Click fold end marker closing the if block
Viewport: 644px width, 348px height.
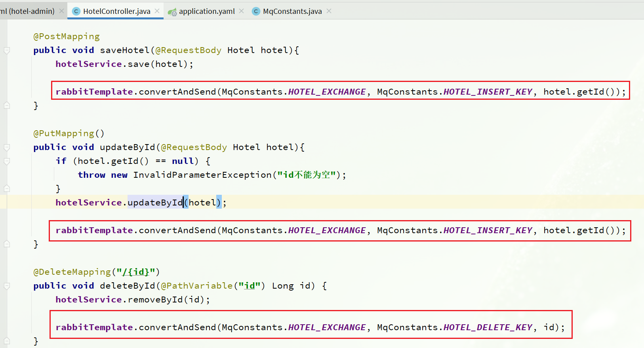coord(7,188)
